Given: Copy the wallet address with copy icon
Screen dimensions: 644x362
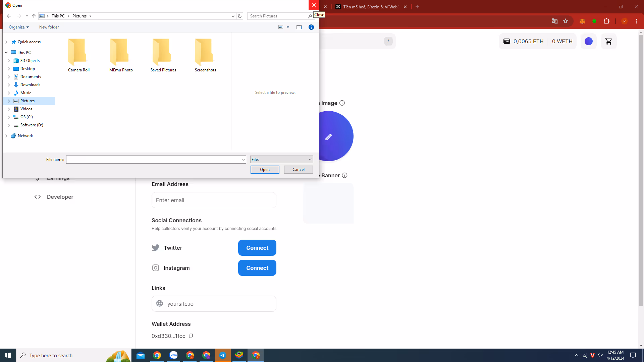Looking at the screenshot, I should click(x=191, y=336).
